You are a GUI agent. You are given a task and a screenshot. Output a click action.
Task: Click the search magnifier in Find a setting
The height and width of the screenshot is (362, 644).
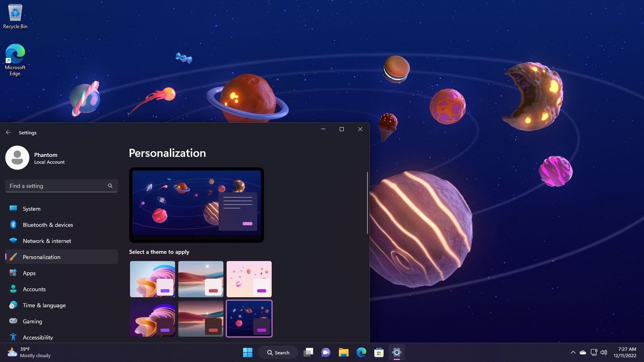tap(110, 186)
